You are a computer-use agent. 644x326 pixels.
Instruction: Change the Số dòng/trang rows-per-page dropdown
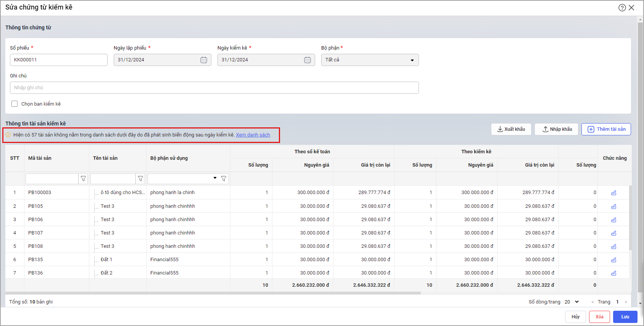pos(572,302)
